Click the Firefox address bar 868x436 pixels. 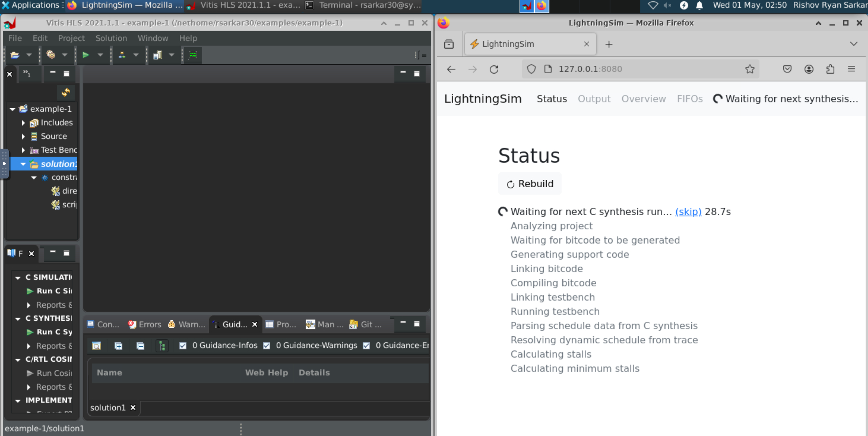[641, 69]
